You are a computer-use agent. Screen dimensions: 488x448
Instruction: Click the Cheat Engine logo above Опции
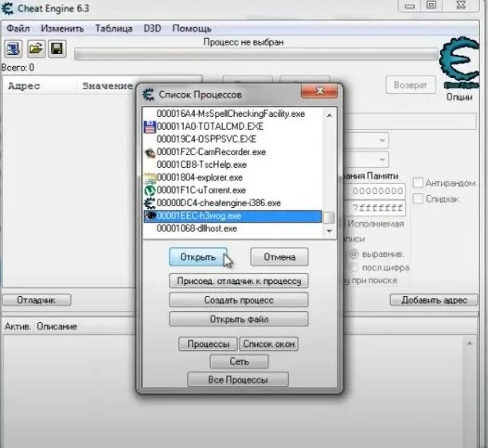pos(459,63)
